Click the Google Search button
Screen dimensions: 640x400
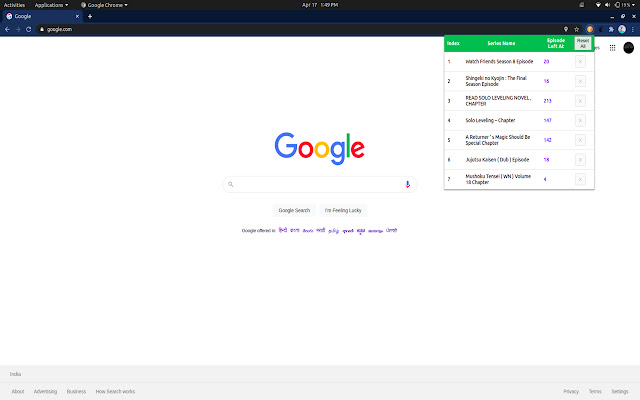tap(294, 211)
